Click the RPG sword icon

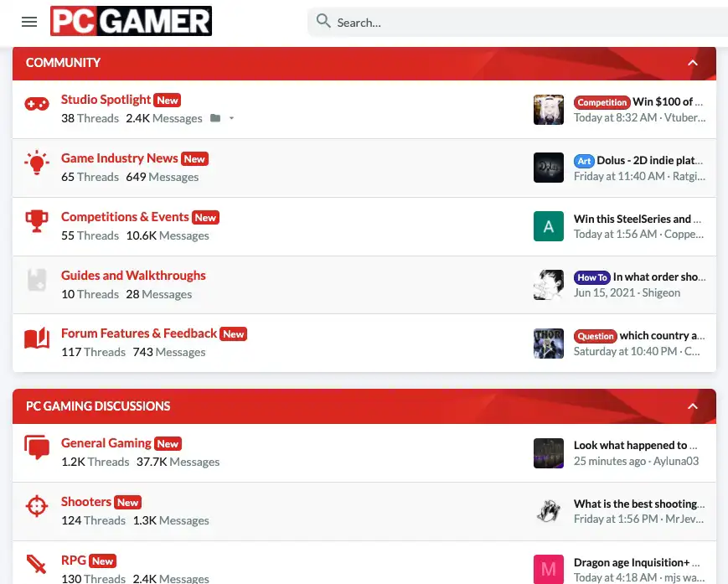[37, 565]
